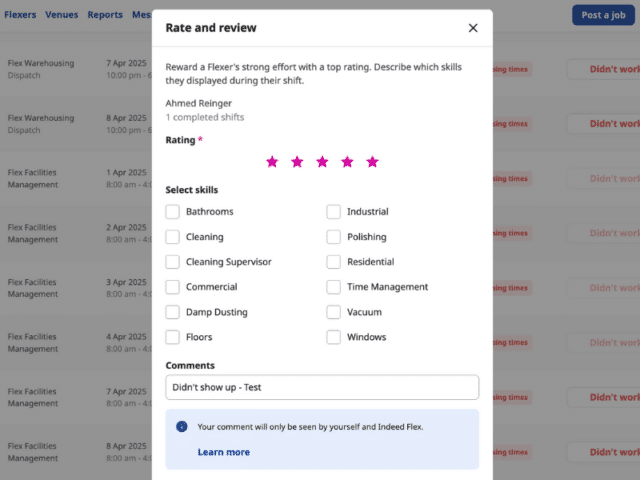The image size is (640, 480).
Task: Open the Learn more link
Action: [224, 452]
